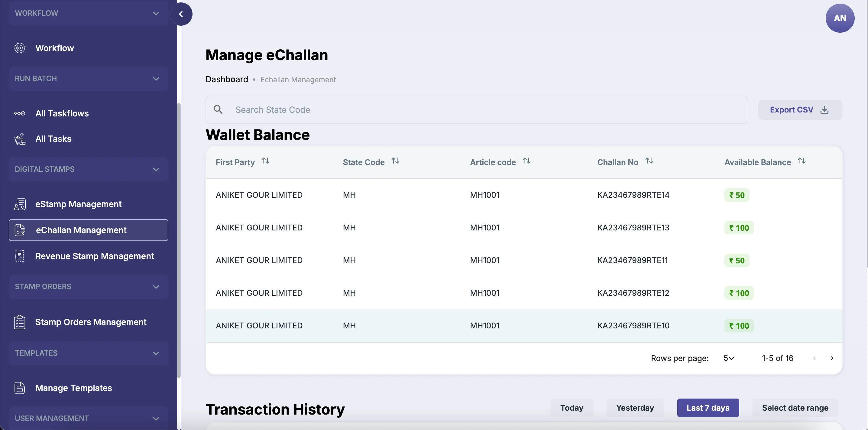Viewport: 868px width, 430px height.
Task: Collapse the WORKFLOW section
Action: pos(88,13)
